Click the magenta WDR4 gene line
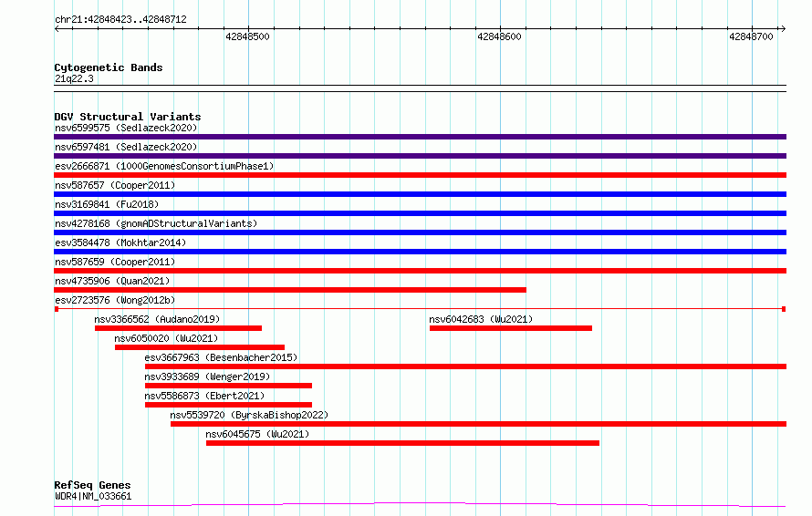812x516 pixels. click(420, 504)
